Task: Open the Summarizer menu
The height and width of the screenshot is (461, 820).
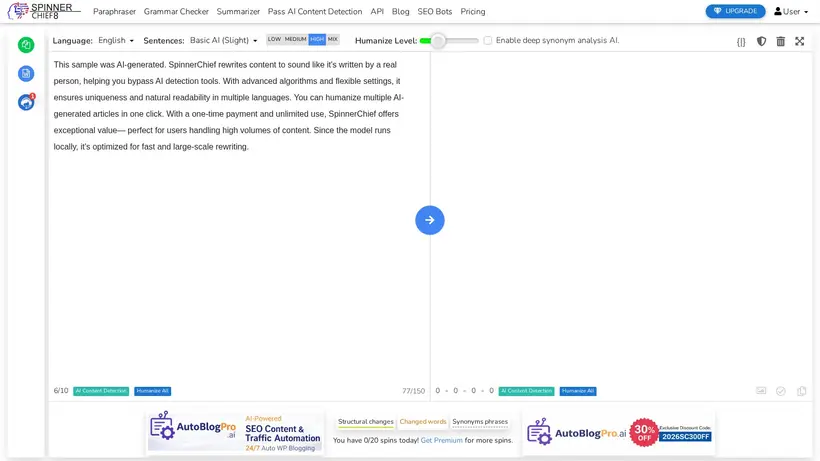Action: [238, 11]
